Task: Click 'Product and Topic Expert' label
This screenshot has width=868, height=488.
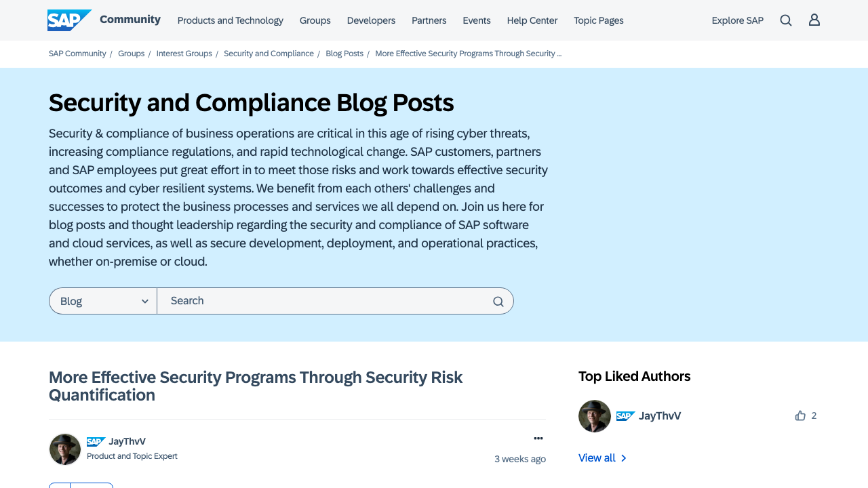Action: [132, 456]
